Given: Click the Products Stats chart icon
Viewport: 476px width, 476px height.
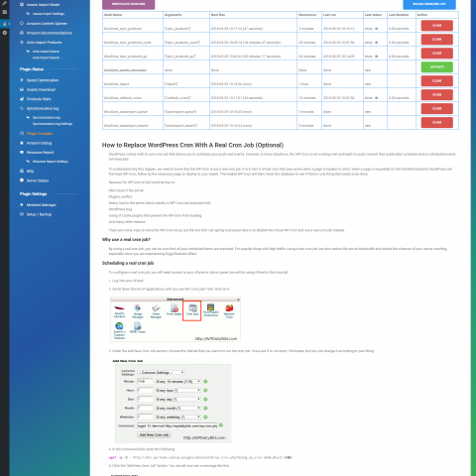Looking at the screenshot, I should click(x=22, y=99).
